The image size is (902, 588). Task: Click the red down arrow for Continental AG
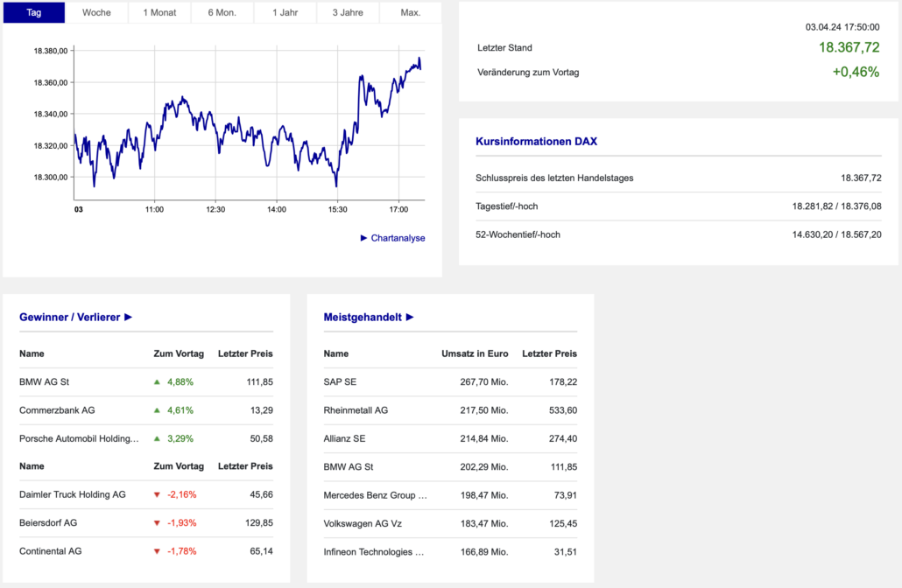click(x=157, y=551)
